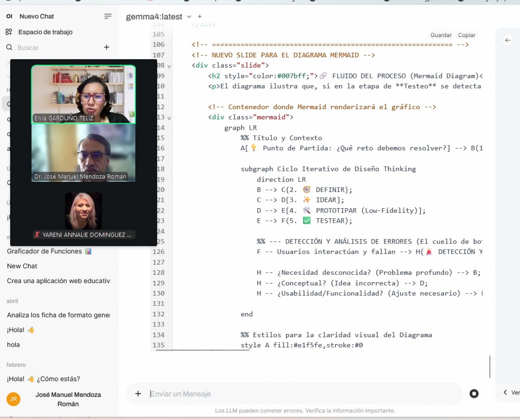Click Estilos para la claridad visual comment
520x420 pixels.
pos(336,335)
